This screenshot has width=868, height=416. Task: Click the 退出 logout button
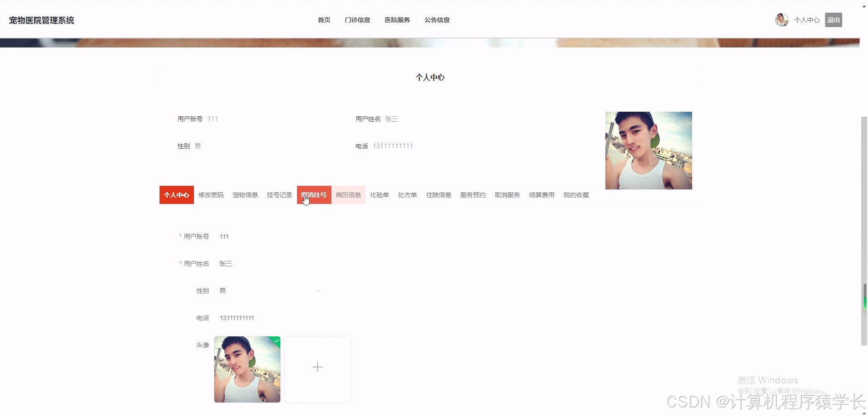[x=833, y=20]
